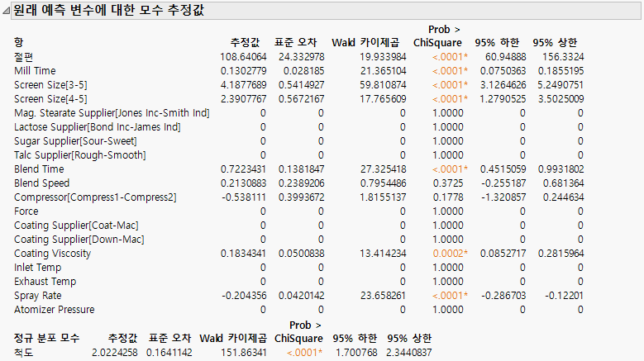Select the Screen Size[4-5] term
Screen dimensions: 644x361
pos(50,99)
